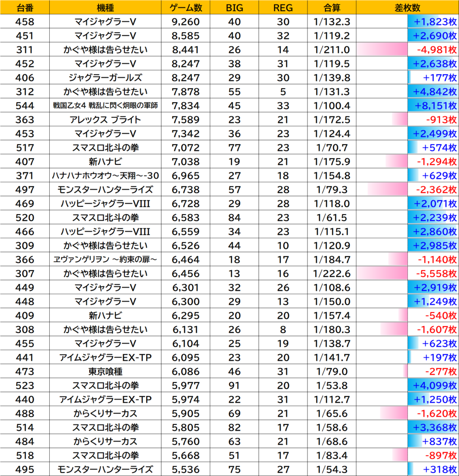Click the +1,249枚 difference value
459x476 pixels.
tap(435, 301)
